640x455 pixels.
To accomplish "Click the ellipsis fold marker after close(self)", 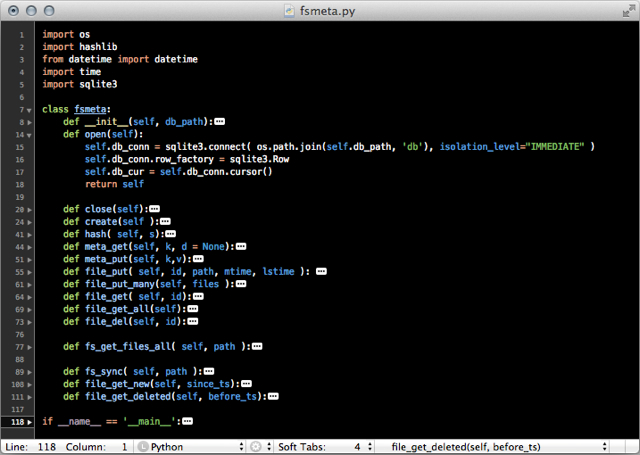I will (x=154, y=209).
